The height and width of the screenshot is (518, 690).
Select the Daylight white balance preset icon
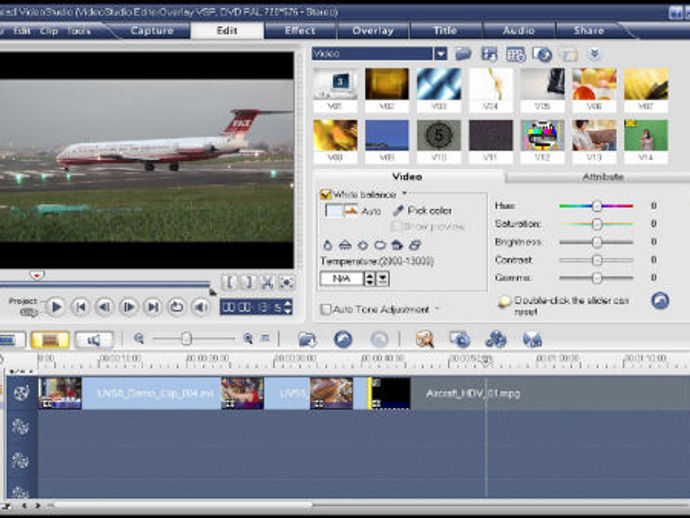click(x=363, y=245)
